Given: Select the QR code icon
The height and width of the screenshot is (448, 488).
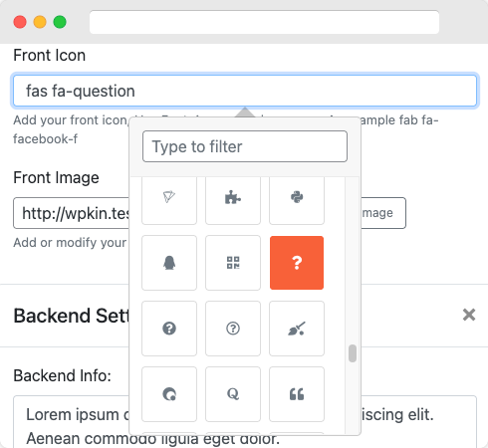Looking at the screenshot, I should coord(233,263).
